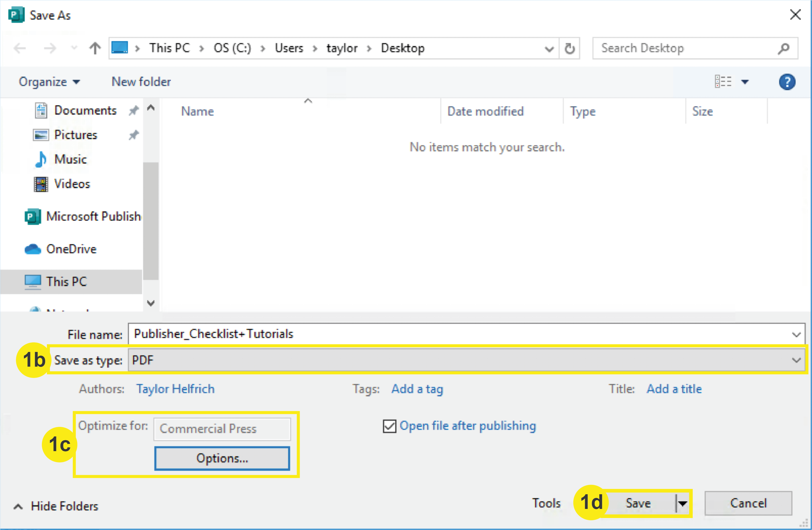Close the Save As dialog
The width and height of the screenshot is (812, 530).
[795, 15]
